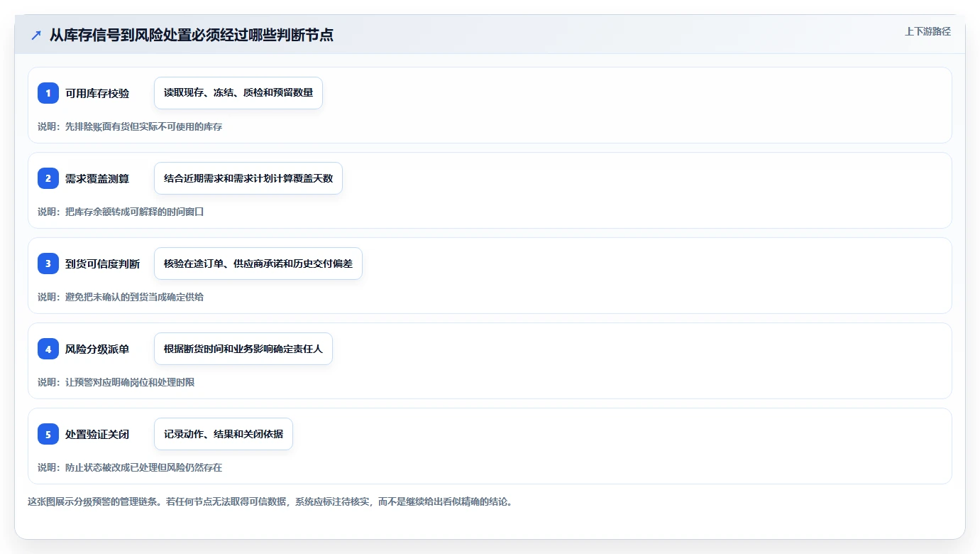Click the 核验在途订单、供应商承诺和历史交付偏差 chip

coord(258,264)
